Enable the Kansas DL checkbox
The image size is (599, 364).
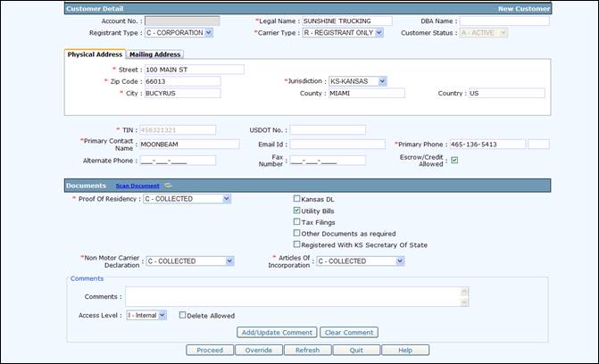[297, 199]
